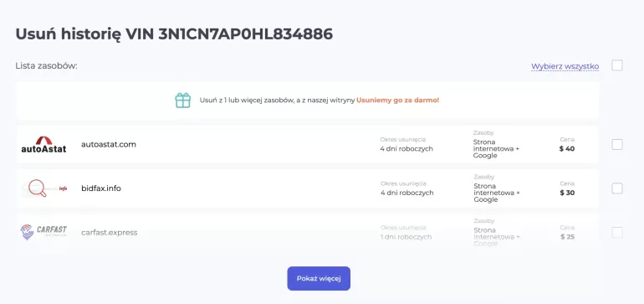644x304 pixels.
Task: Click the autoAstat logo
Action: (43, 144)
